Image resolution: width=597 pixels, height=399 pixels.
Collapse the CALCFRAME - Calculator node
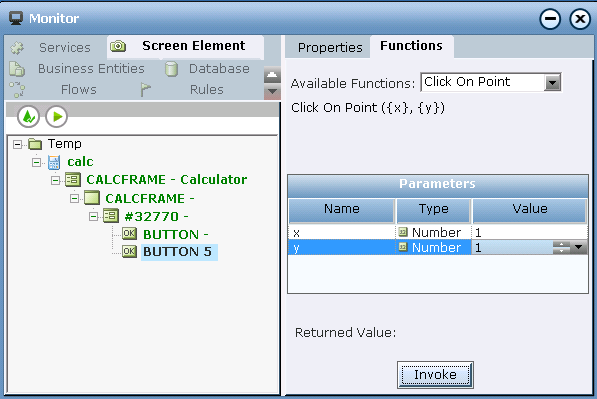55,180
